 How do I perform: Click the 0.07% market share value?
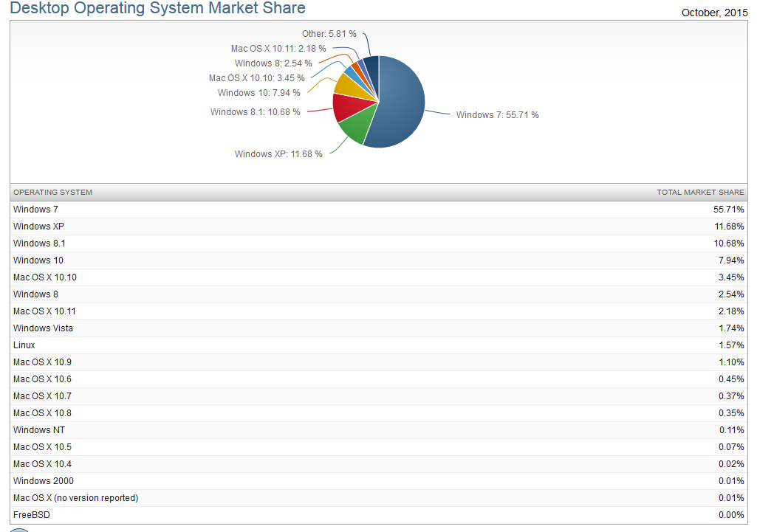(x=731, y=447)
